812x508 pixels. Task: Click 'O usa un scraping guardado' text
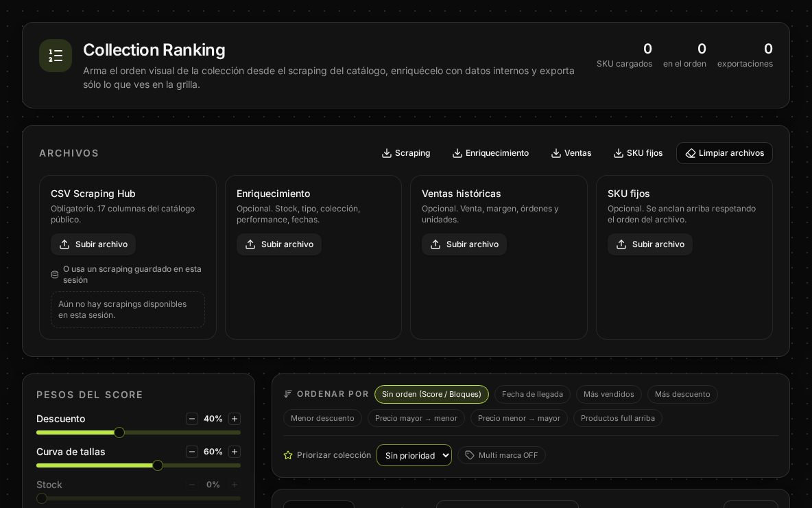(x=132, y=275)
